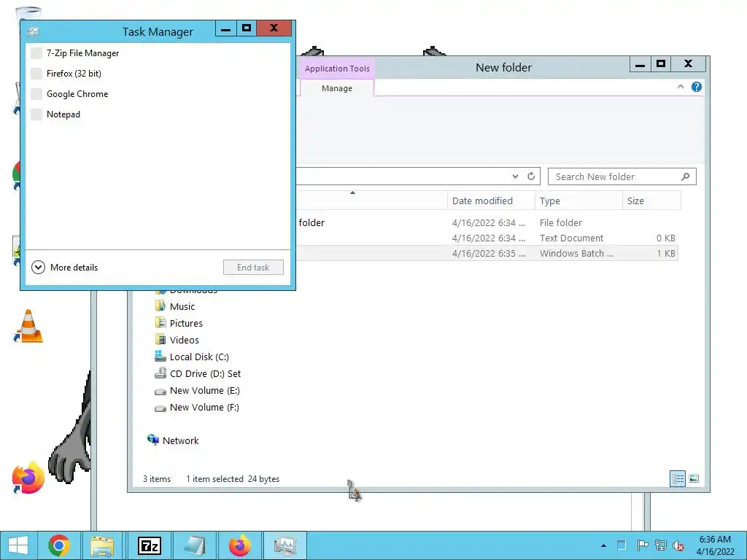Select the Text Document row
The height and width of the screenshot is (560, 747).
pyautogui.click(x=486, y=238)
